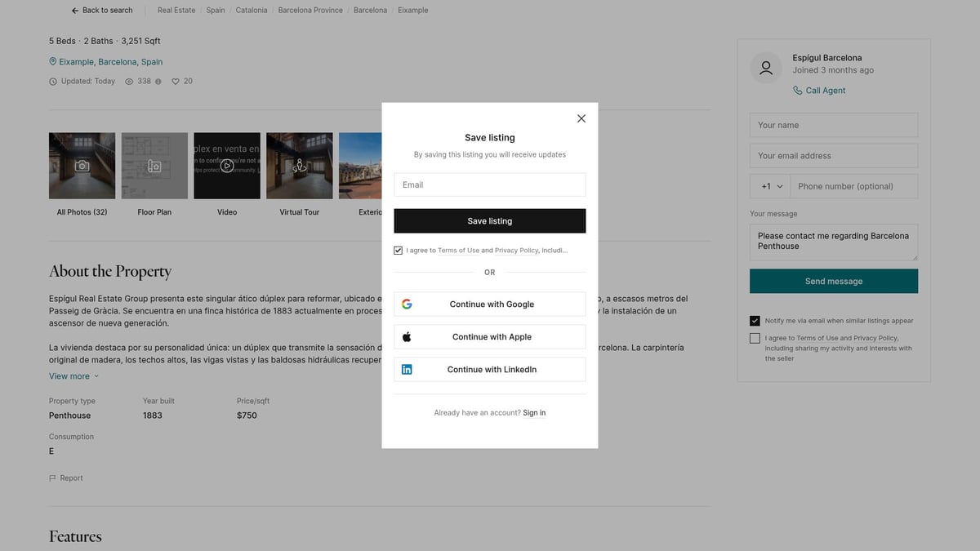The image size is (980, 551).
Task: Go to Catalonia in breadcrumb
Action: (x=252, y=11)
